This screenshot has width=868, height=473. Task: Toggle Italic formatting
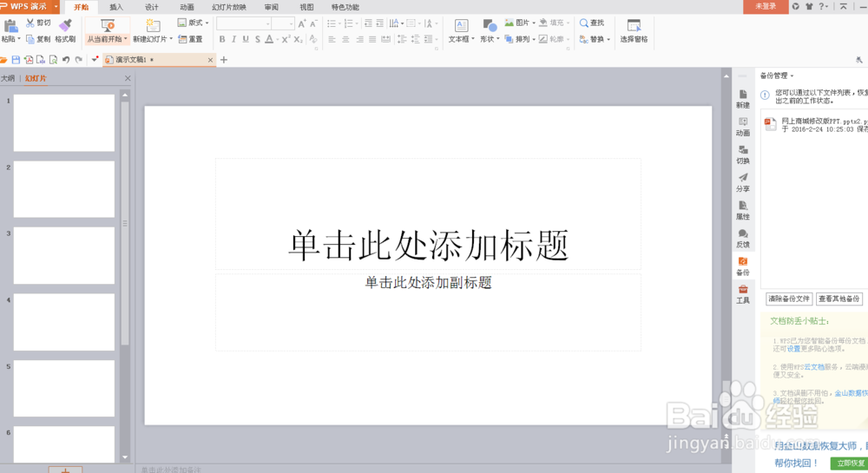(233, 39)
